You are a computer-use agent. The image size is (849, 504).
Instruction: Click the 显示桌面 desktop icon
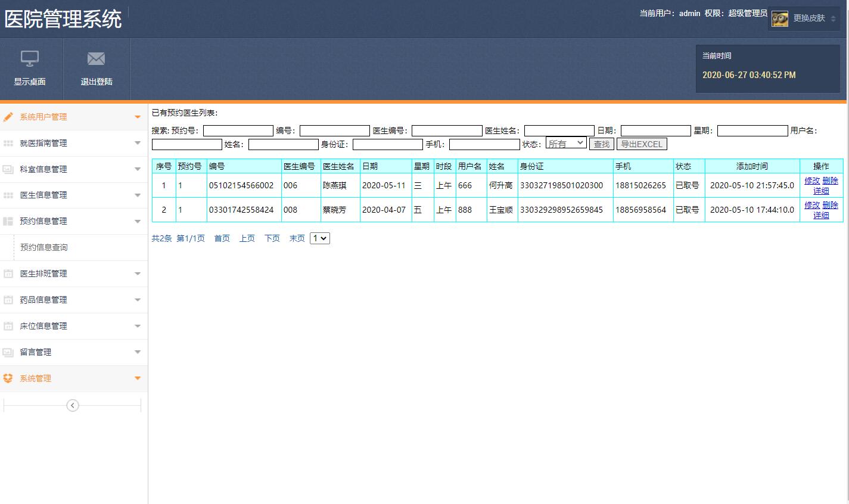coord(30,58)
